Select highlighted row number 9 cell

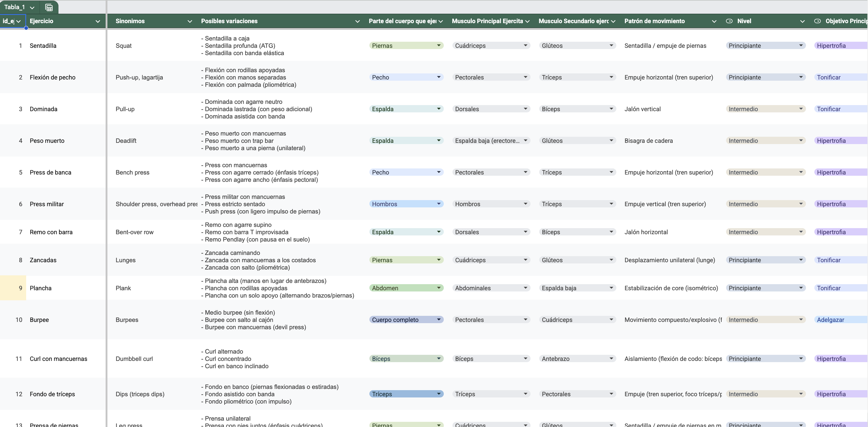coord(13,288)
